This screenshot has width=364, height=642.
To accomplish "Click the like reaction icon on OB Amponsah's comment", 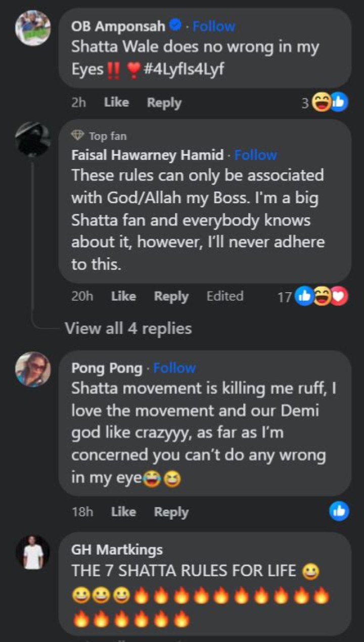I will pos(339,103).
